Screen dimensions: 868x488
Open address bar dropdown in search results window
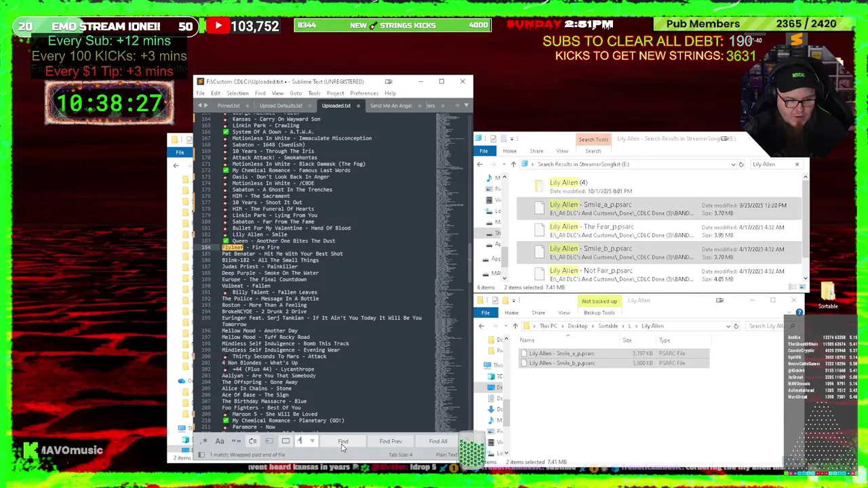click(733, 164)
